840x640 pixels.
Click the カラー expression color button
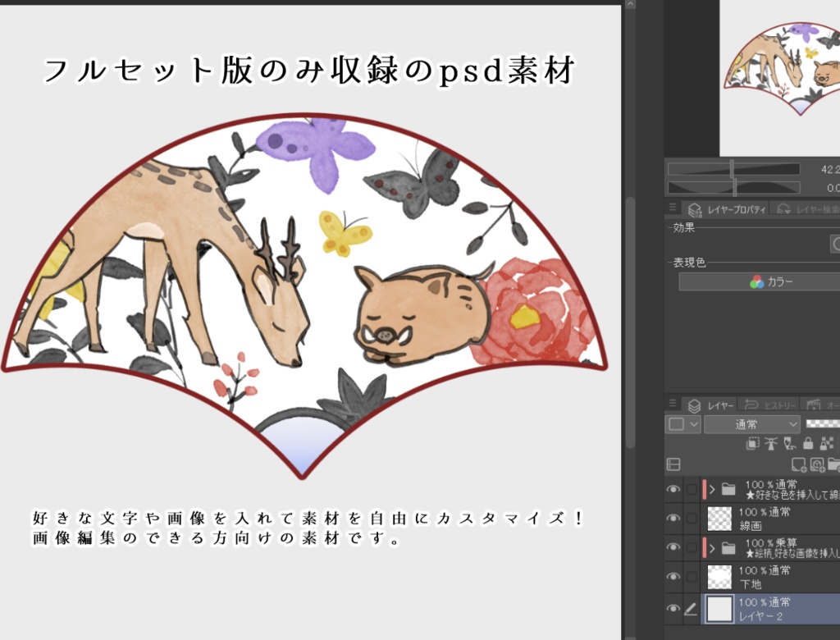[759, 281]
